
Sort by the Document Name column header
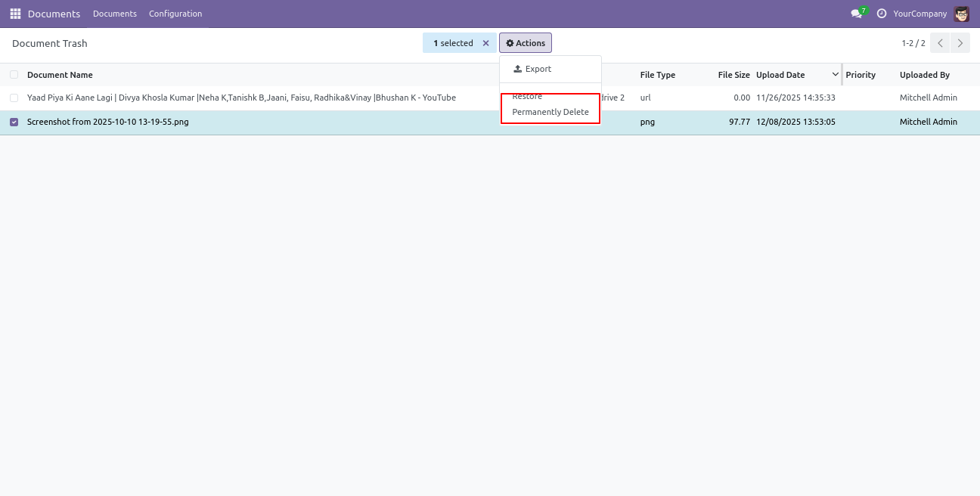[60, 75]
